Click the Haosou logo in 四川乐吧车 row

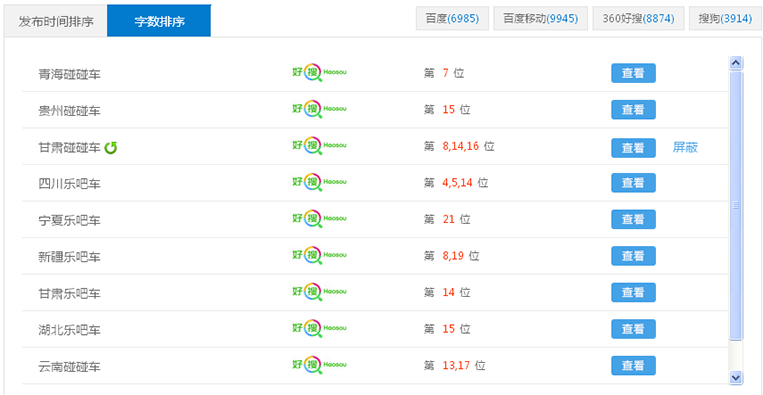coord(319,182)
